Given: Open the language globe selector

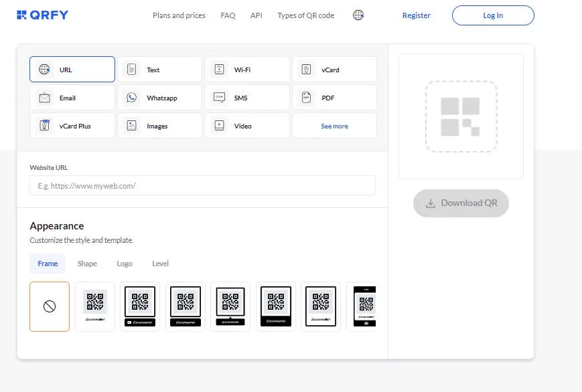Looking at the screenshot, I should [x=358, y=15].
